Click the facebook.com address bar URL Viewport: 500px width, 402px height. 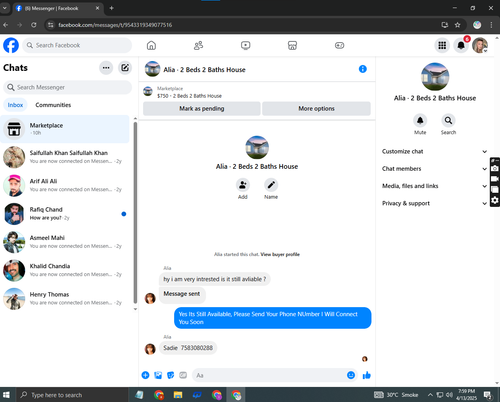coord(115,25)
